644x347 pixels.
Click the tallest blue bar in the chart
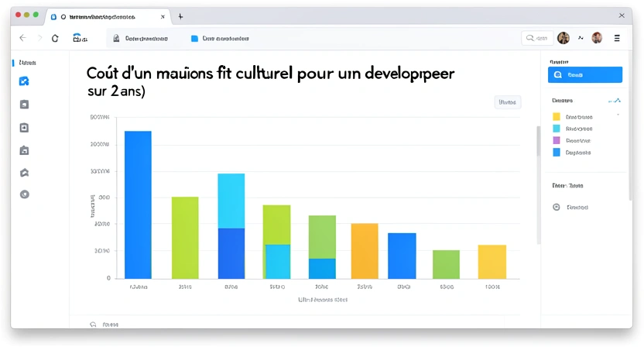[138, 204]
